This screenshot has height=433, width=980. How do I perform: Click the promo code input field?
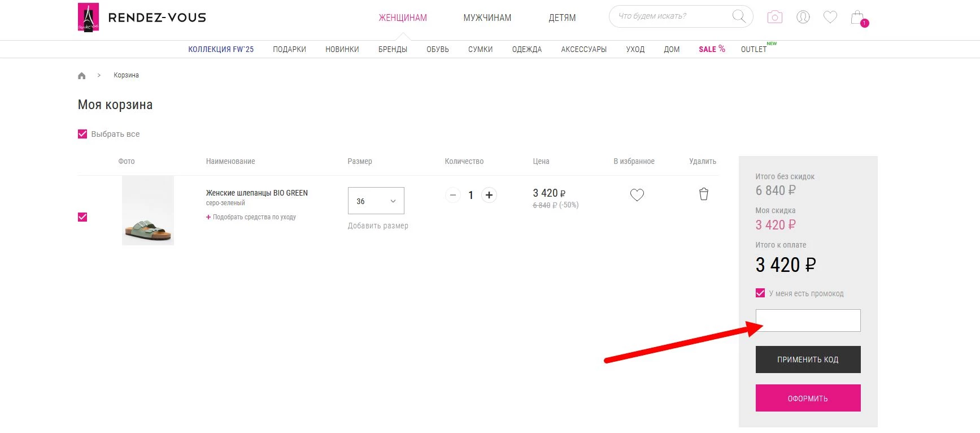[x=808, y=321]
